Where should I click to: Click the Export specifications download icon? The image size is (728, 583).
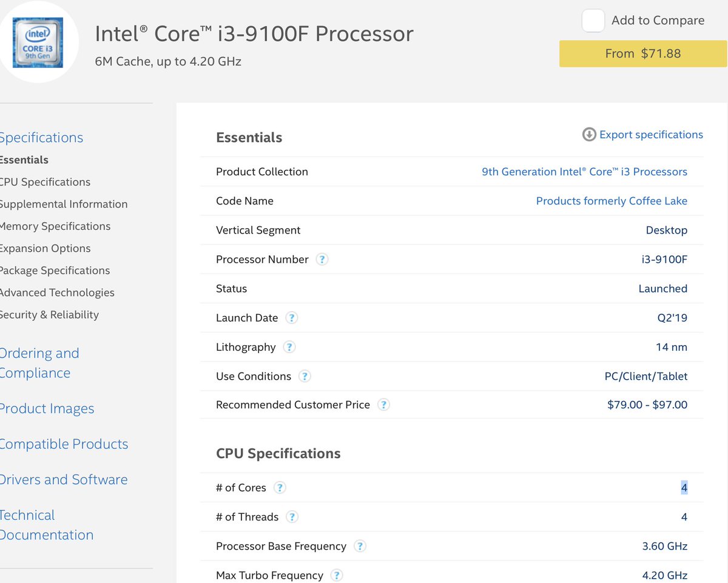click(x=589, y=135)
